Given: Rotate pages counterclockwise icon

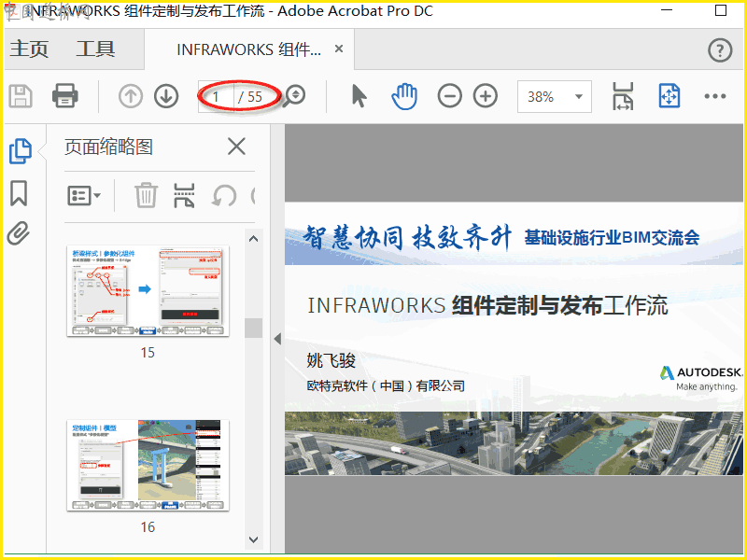Looking at the screenshot, I should (x=224, y=196).
